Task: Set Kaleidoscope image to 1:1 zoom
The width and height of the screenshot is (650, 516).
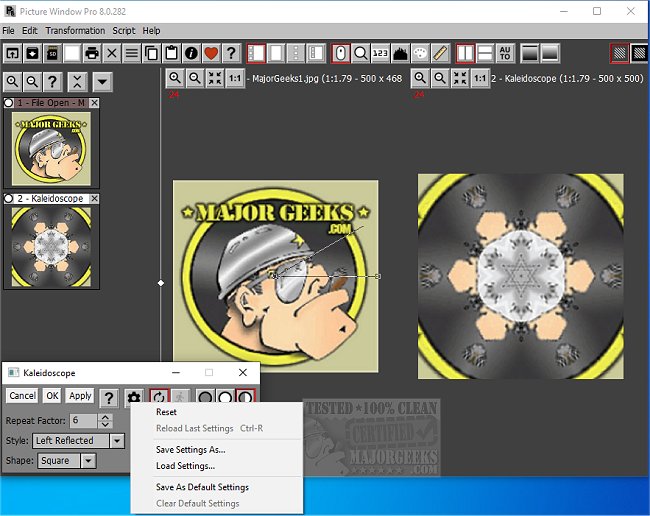Action: click(x=480, y=78)
